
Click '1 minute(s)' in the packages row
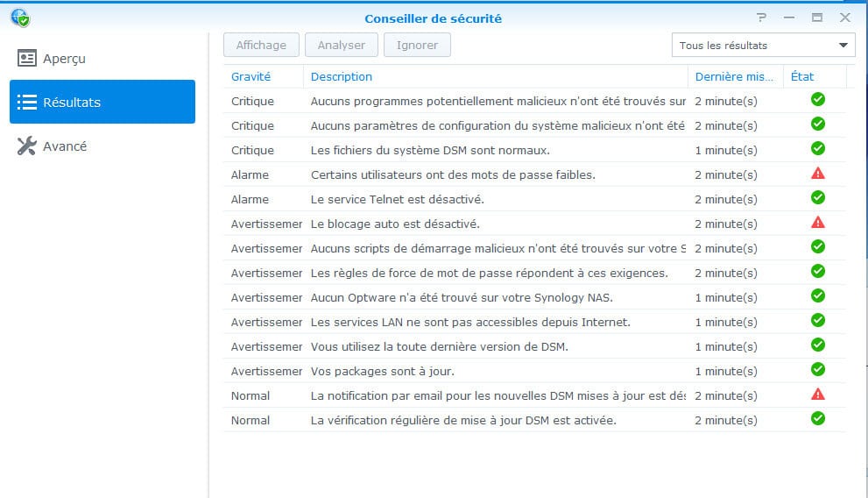(726, 371)
